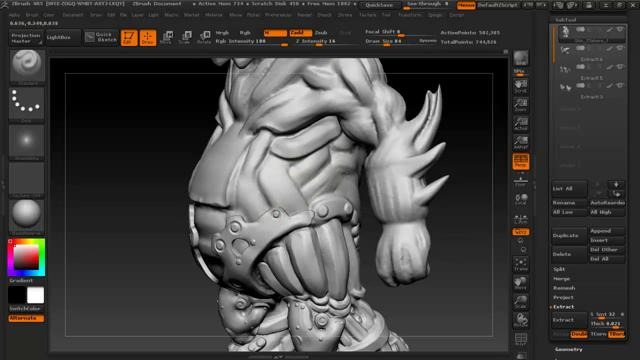
Task: Toggle the M material channel button
Action: [275, 33]
